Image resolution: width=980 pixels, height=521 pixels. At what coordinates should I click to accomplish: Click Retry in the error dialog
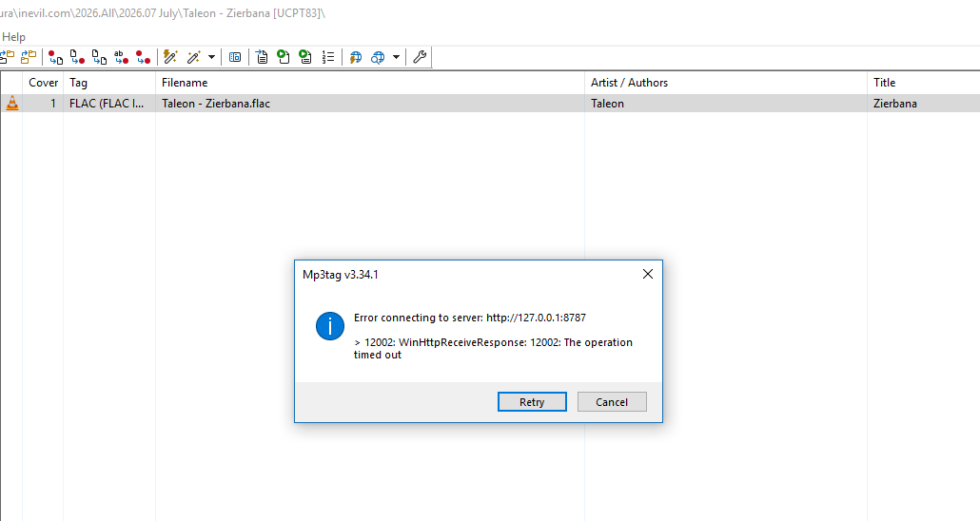pyautogui.click(x=532, y=401)
